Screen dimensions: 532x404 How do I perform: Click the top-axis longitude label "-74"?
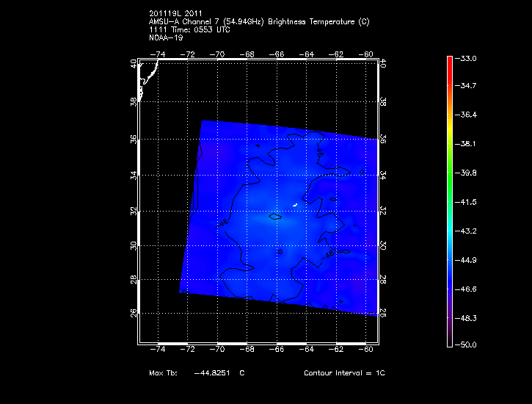pos(158,54)
